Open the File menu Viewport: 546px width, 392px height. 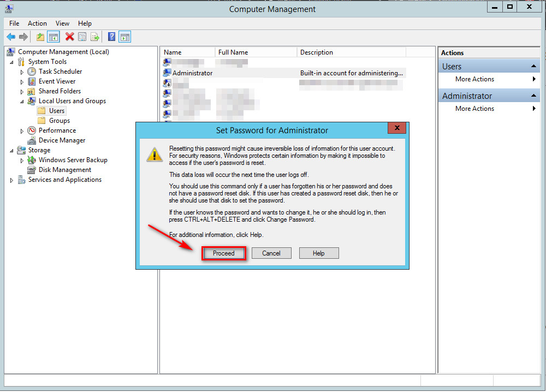coord(14,23)
